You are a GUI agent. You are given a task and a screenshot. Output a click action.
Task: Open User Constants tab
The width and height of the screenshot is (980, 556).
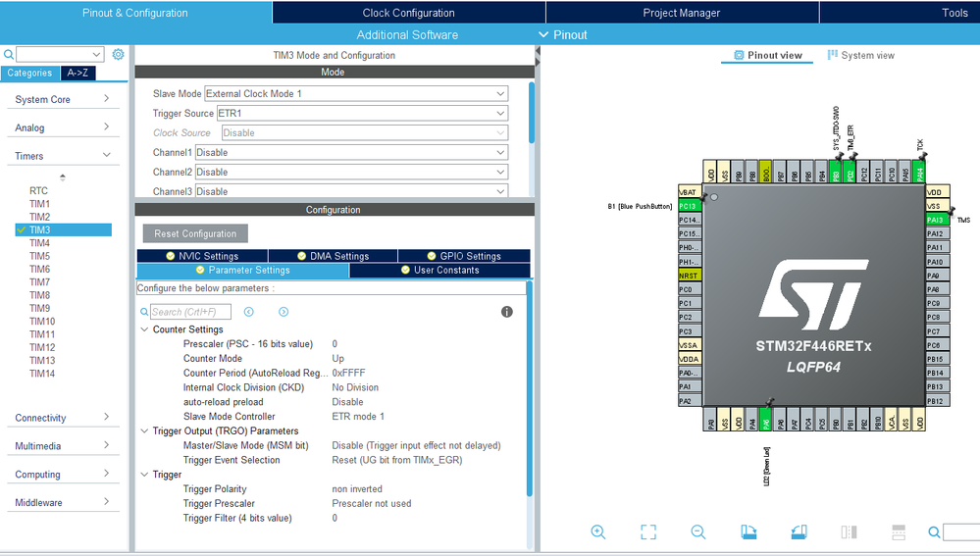click(440, 270)
